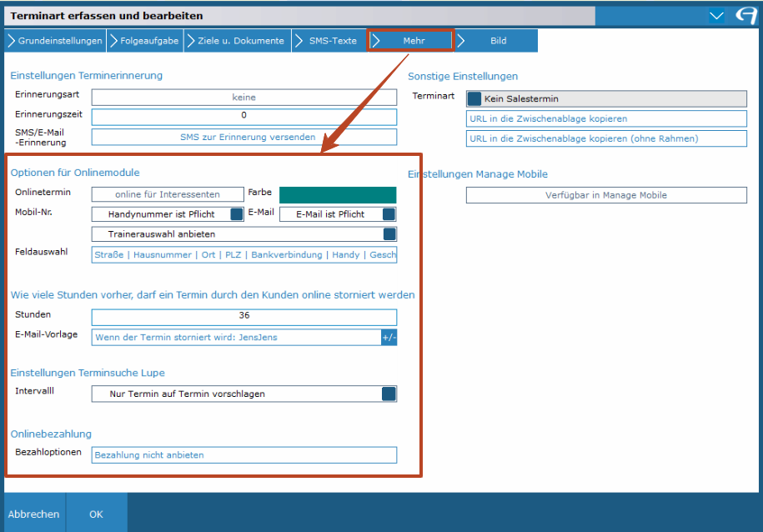Screen dimensions: 763x532
Task: Click the Abbrechen button
Action: [33, 514]
